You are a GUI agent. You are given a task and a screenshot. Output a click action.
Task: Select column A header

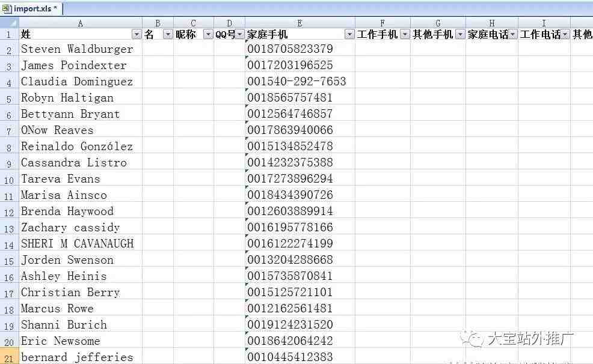(x=80, y=23)
